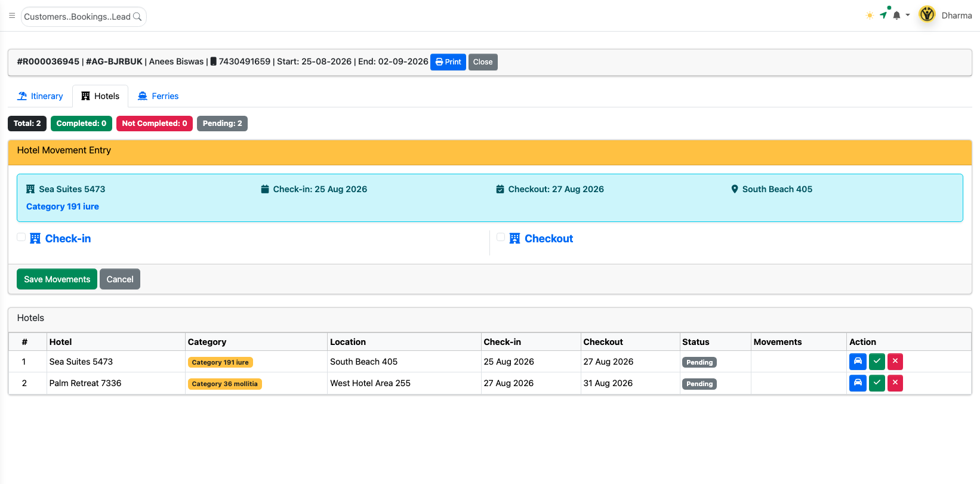Switch to the Ferries tab

[x=158, y=96]
